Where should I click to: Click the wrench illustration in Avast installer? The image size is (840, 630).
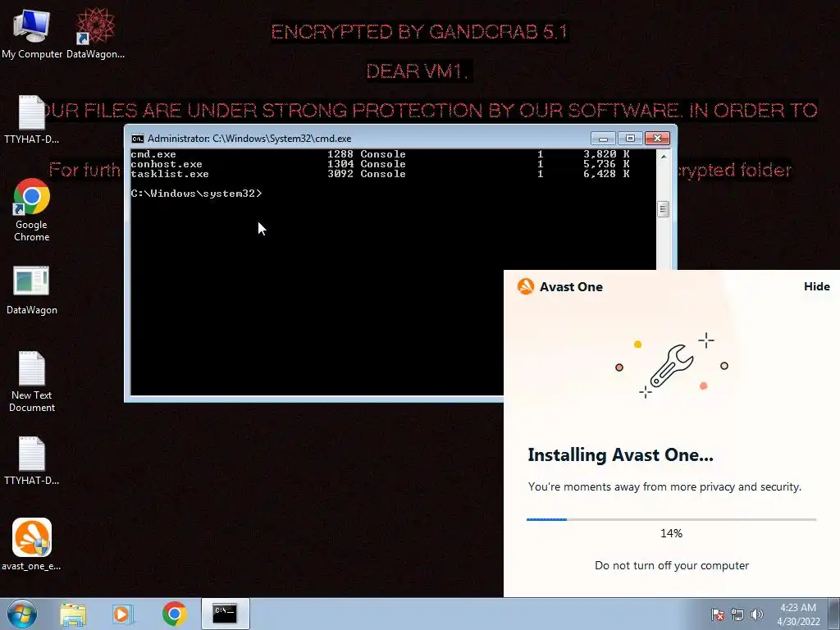[x=672, y=365]
